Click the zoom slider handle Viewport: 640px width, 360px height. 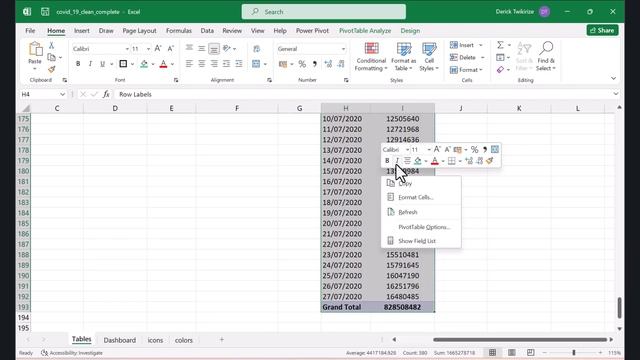pos(573,353)
